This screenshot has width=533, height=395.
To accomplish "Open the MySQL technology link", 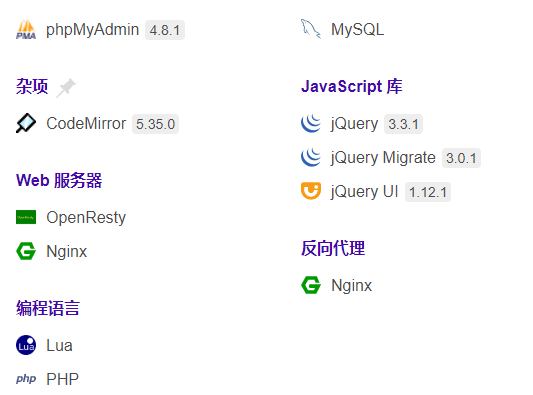I will [358, 30].
